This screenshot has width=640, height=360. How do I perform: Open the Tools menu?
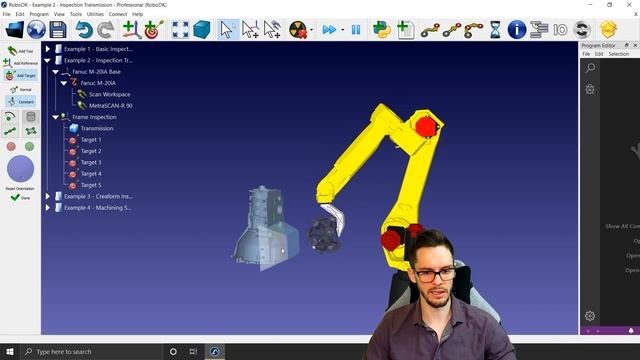pyautogui.click(x=76, y=14)
